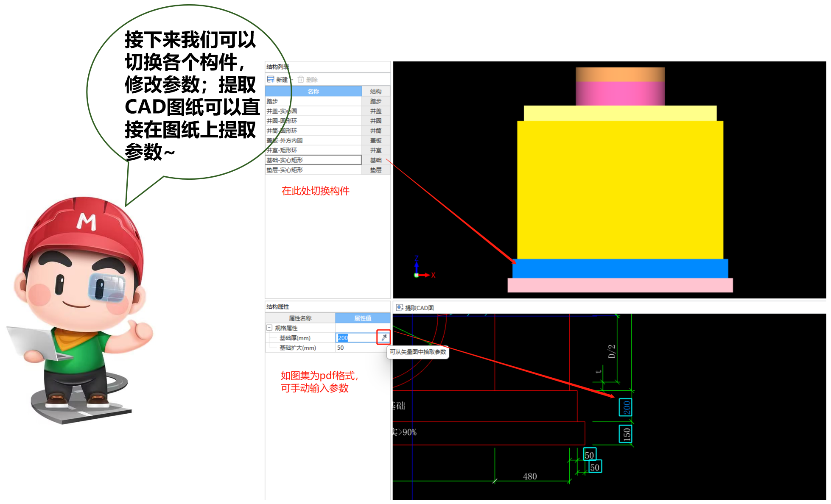Click the 基础扩大(mm) property name
This screenshot has width=831, height=504.
[297, 348]
